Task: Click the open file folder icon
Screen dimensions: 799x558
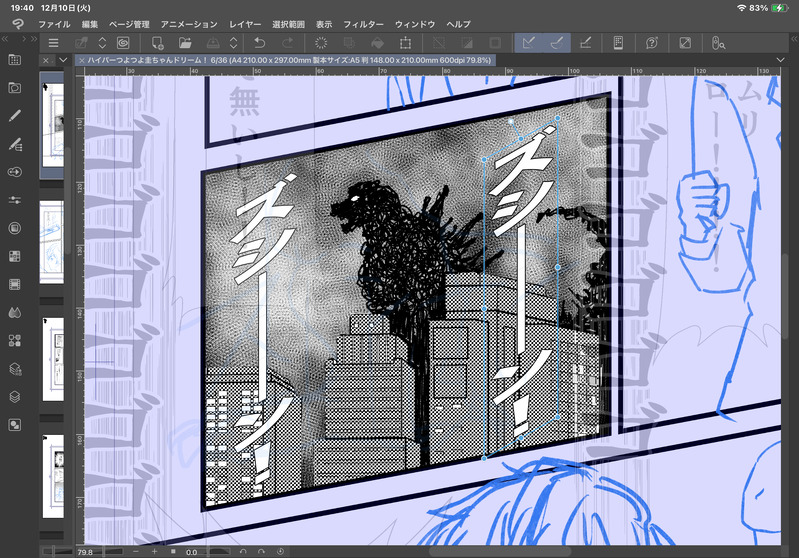Action: point(185,43)
